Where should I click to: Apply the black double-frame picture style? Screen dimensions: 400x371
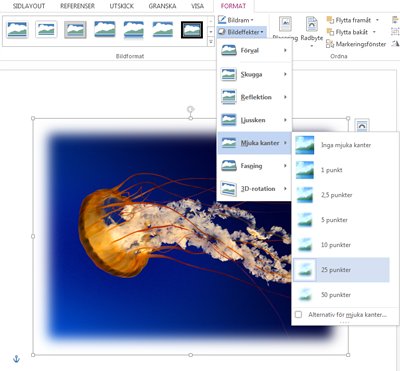(192, 30)
